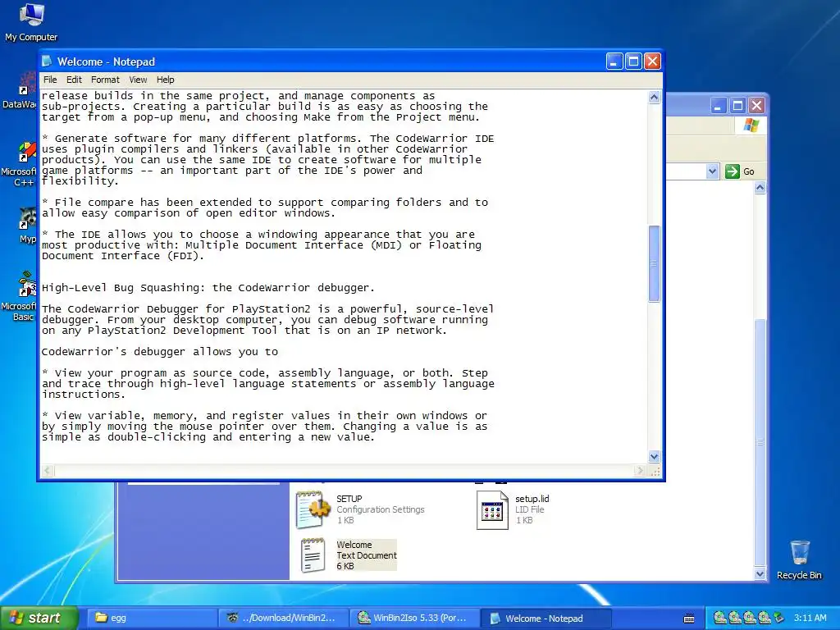Image resolution: width=840 pixels, height=630 pixels.
Task: Click Notepad vertical scrollbar up arrow
Action: pos(654,97)
